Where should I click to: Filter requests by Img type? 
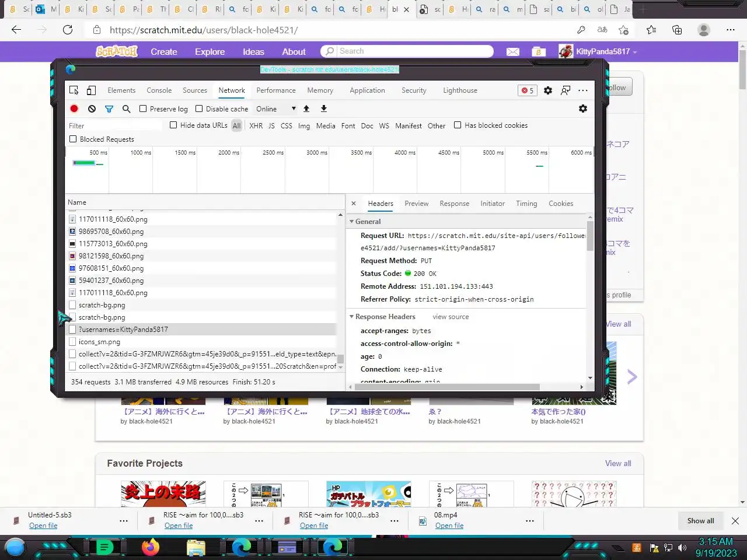(304, 125)
